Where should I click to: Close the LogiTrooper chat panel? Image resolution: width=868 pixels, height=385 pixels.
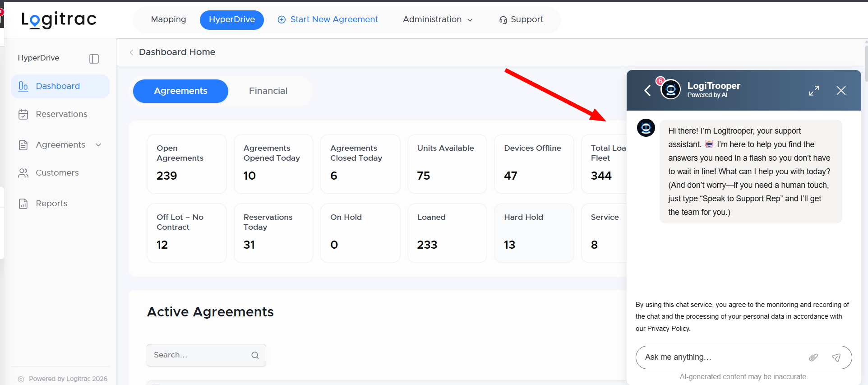click(x=841, y=91)
